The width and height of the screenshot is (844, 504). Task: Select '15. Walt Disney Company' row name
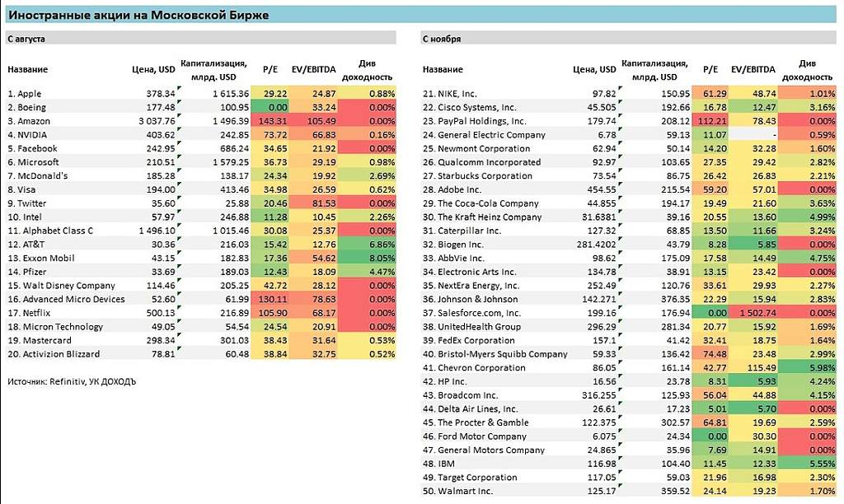pyautogui.click(x=61, y=286)
